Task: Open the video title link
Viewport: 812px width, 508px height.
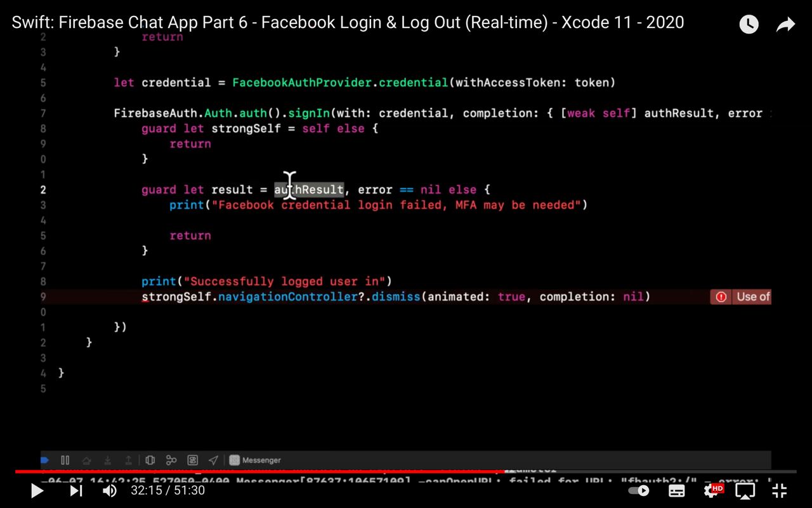Action: pyautogui.click(x=348, y=23)
